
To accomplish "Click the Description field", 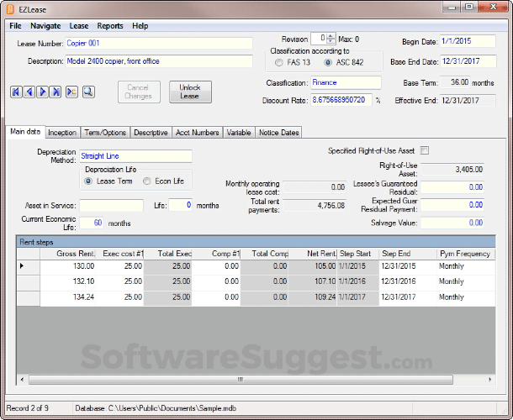I will pyautogui.click(x=159, y=61).
